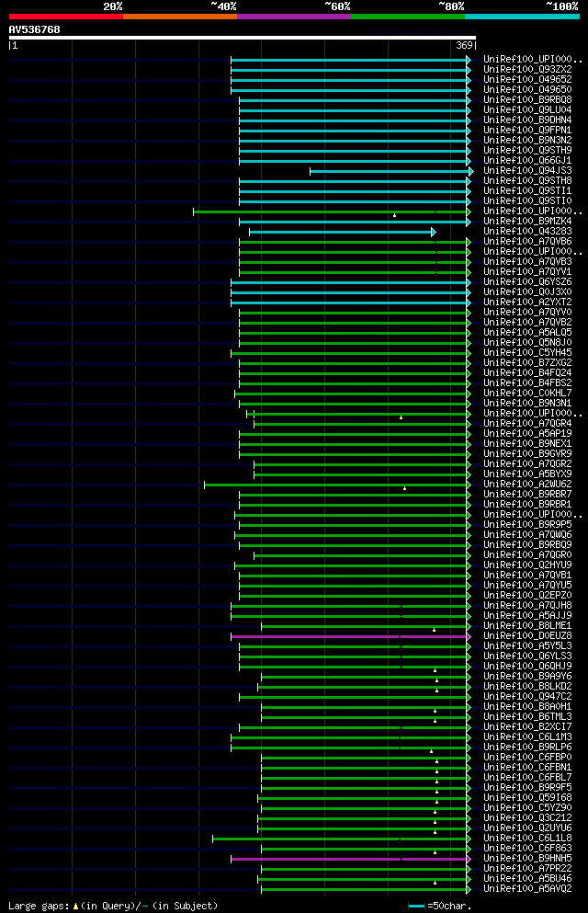Click the purple ~60% identity legend segment
This screenshot has height=913, width=588.
coord(294,17)
